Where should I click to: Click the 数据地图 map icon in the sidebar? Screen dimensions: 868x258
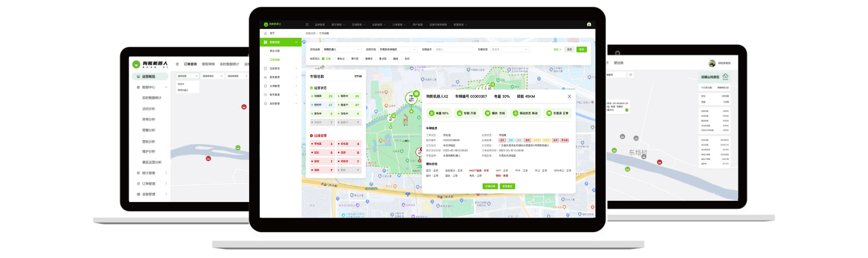click(265, 42)
